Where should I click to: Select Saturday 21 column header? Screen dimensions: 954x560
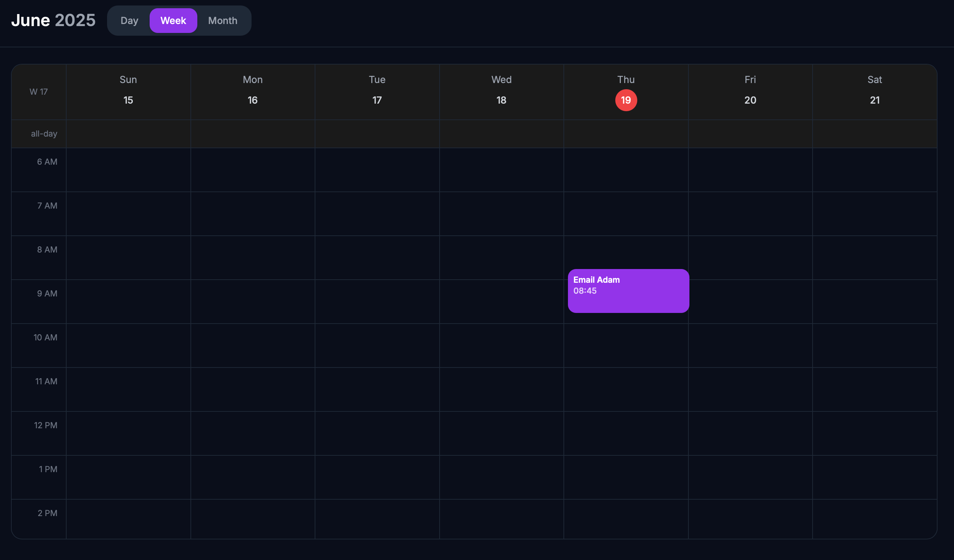click(874, 92)
